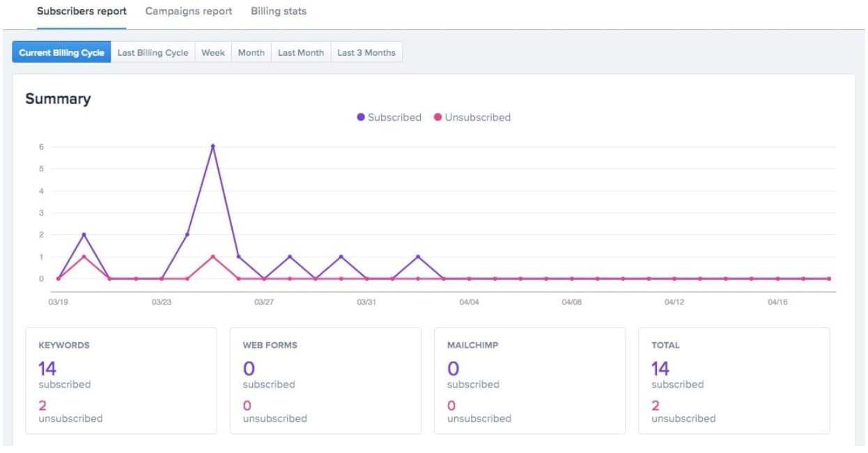Click the 0 subscribed value in Mailchimp card

click(x=454, y=369)
